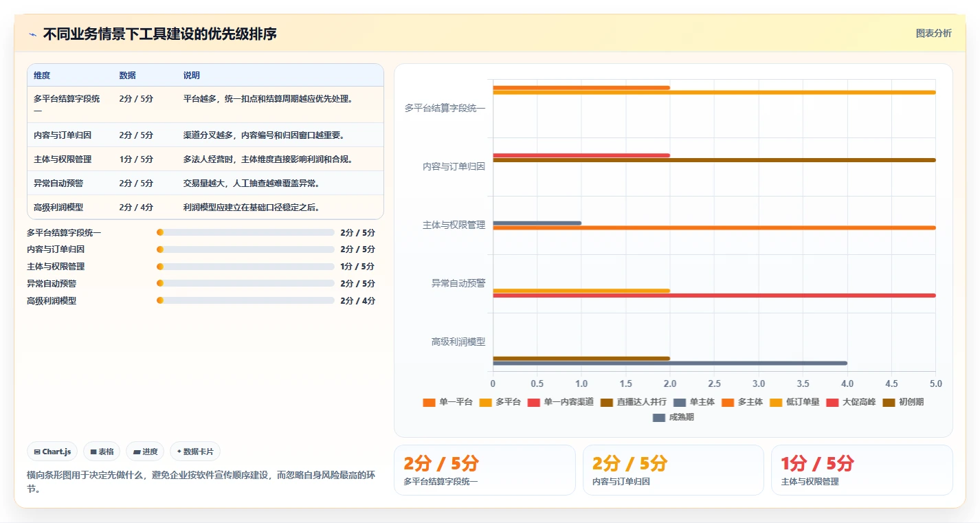Toggle the 直播达人并行 legend item

tap(633, 402)
